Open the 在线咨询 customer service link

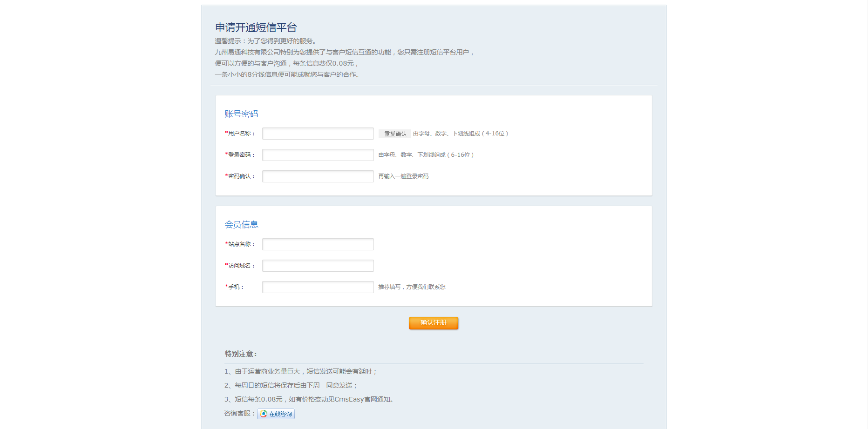(x=280, y=414)
